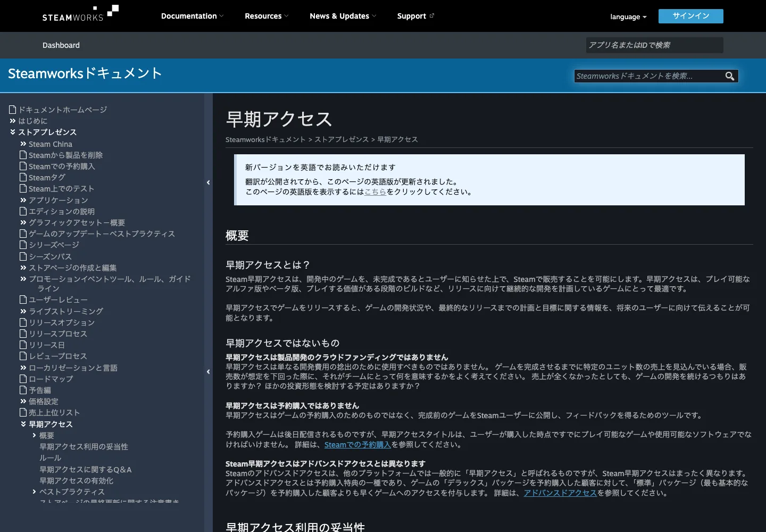Click Steamworksドキュメント breadcrumb link
The height and width of the screenshot is (532, 766).
tap(265, 139)
